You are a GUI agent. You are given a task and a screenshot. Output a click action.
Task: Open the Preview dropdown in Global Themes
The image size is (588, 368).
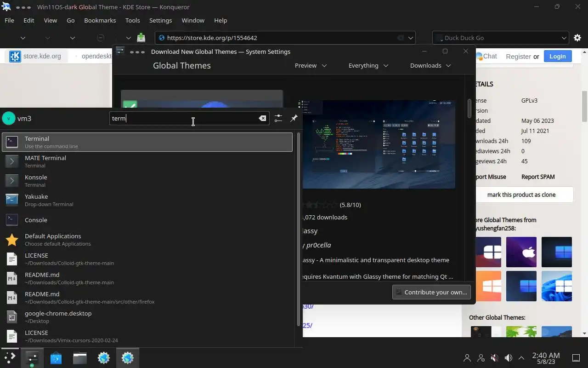(311, 65)
